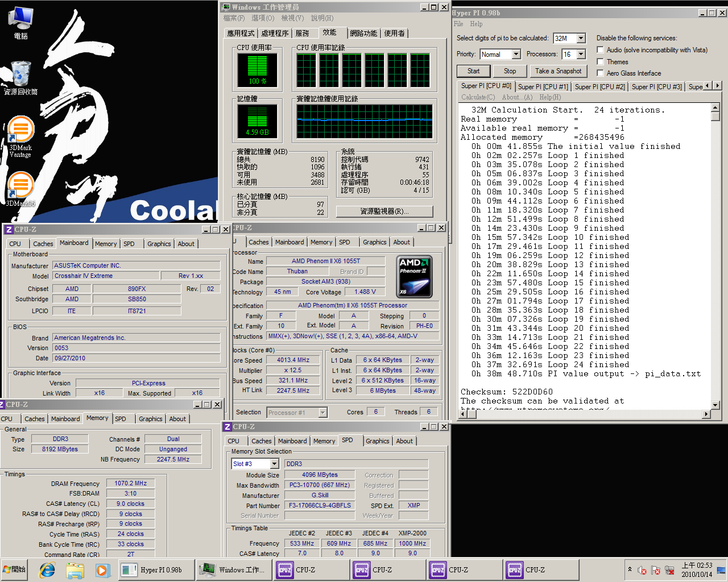Select Super PI [CPU #1] tab

[x=543, y=86]
